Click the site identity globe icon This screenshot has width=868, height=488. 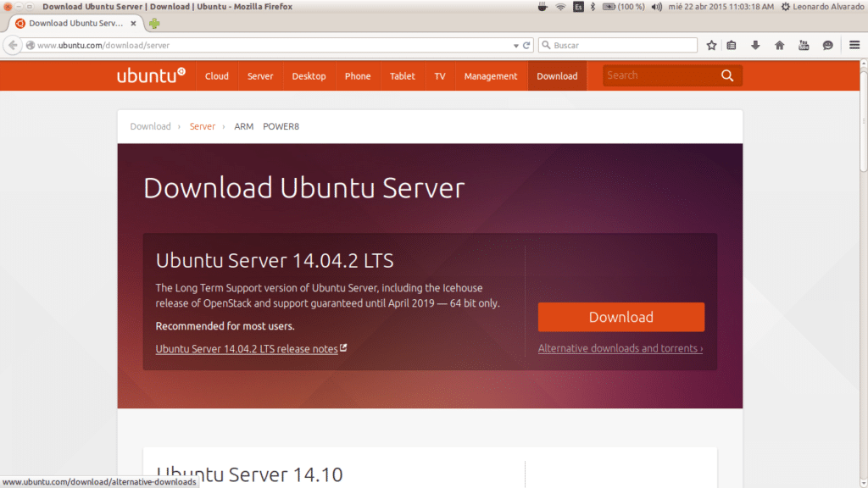tap(31, 46)
